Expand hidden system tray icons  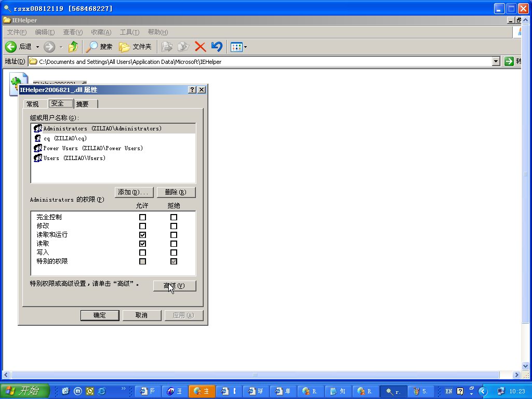483,391
